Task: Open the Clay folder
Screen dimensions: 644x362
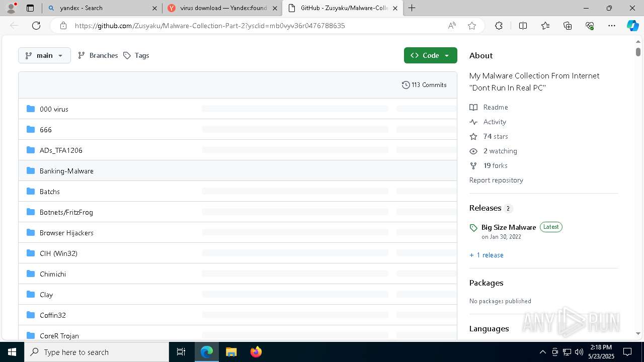Action: (x=46, y=295)
